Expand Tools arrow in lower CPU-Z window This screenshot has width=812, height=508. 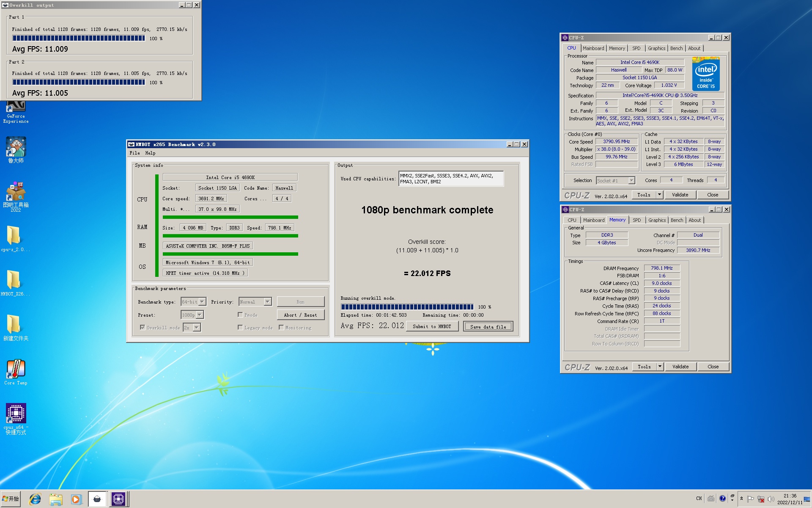660,367
